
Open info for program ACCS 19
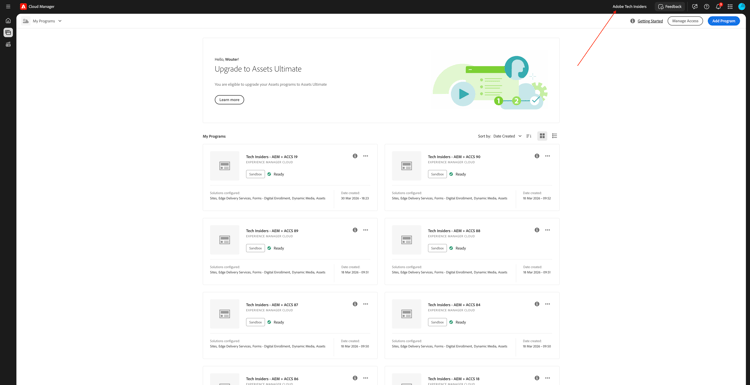click(355, 156)
